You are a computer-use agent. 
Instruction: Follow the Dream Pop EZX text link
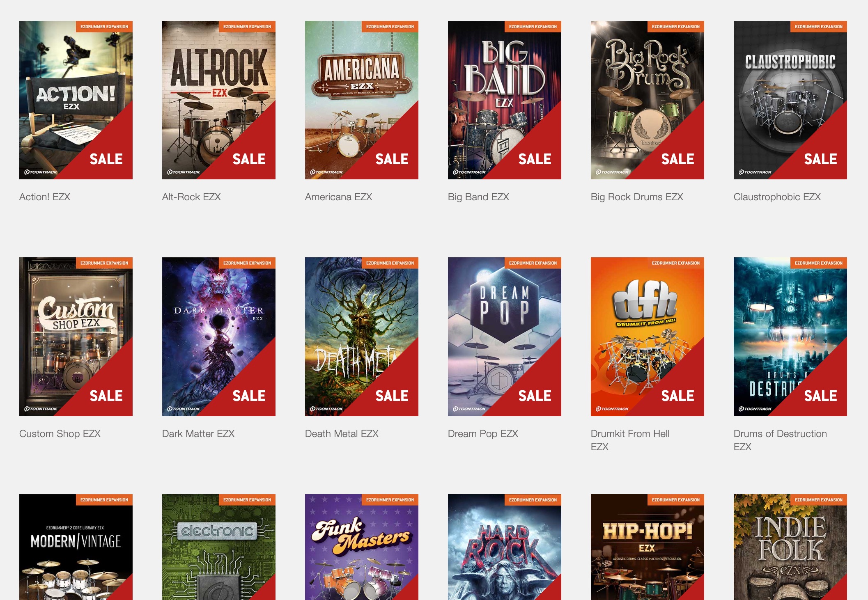pyautogui.click(x=483, y=434)
